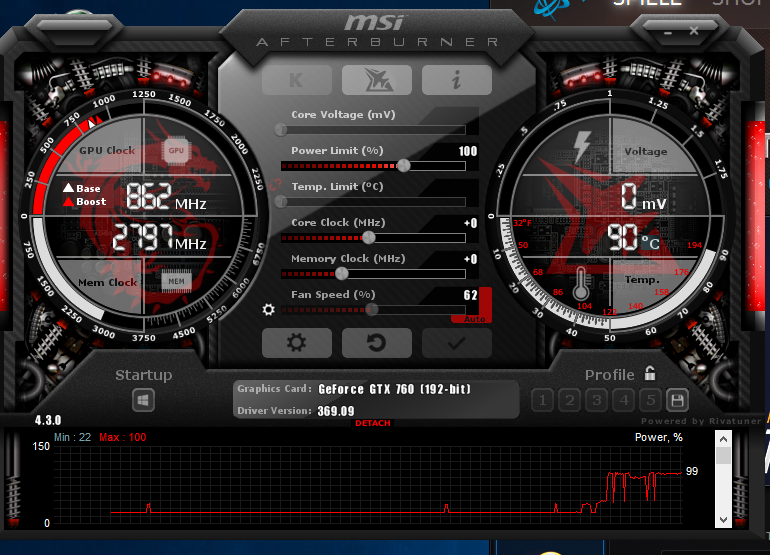This screenshot has width=770, height=555.
Task: Toggle the Profile padlock icon
Action: 650,373
